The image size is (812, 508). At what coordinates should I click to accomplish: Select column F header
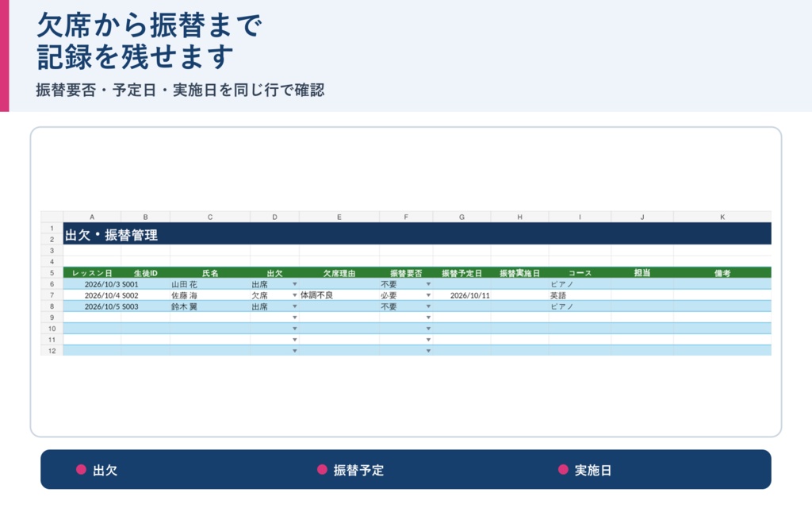[406, 217]
